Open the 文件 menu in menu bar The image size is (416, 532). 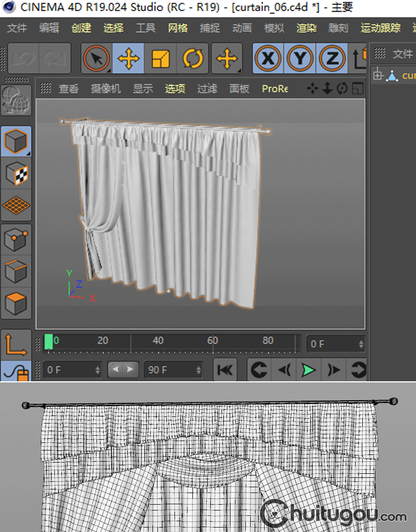[x=17, y=28]
